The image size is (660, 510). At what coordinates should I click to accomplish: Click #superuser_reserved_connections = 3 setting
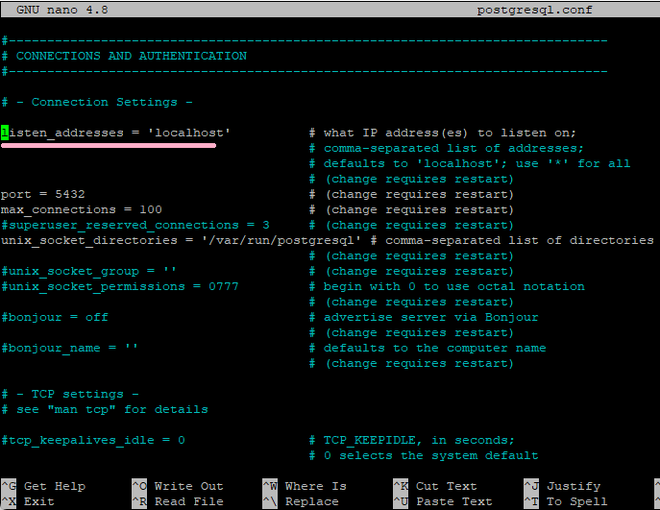click(x=135, y=225)
